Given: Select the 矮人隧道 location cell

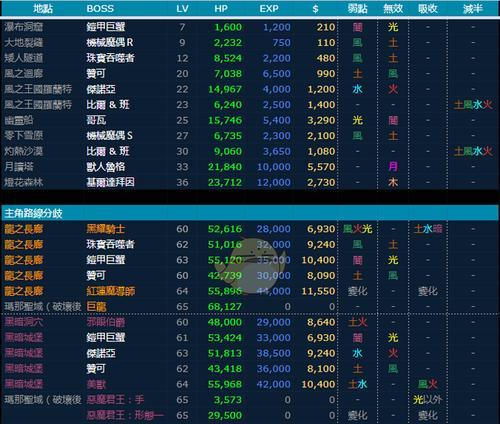Looking at the screenshot, I should tap(24, 58).
